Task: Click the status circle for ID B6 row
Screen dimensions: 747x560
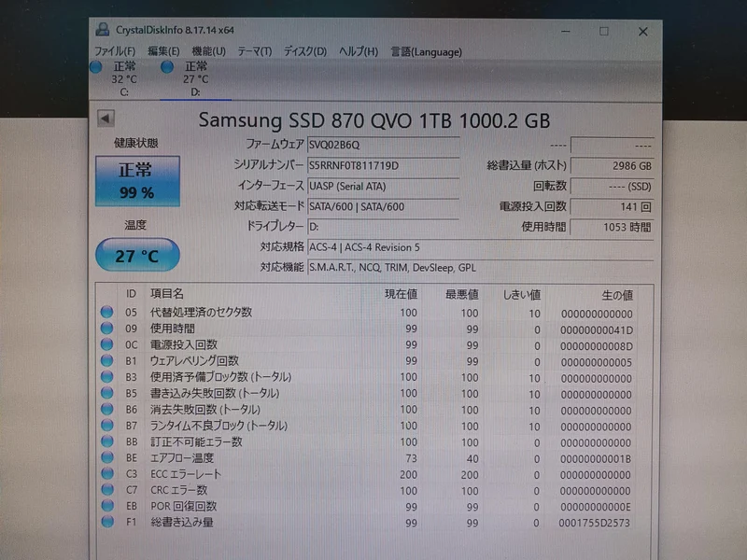Action: pos(106,409)
